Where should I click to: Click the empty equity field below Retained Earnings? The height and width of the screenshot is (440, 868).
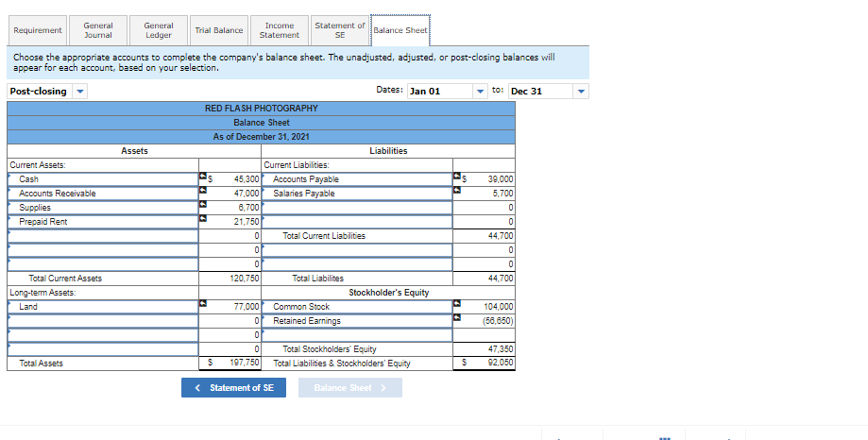click(x=357, y=335)
